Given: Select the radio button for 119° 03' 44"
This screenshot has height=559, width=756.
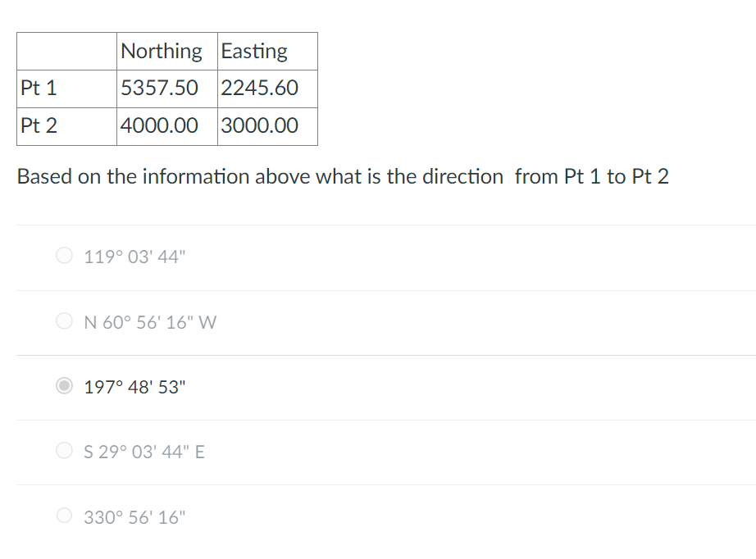Looking at the screenshot, I should click(64, 256).
